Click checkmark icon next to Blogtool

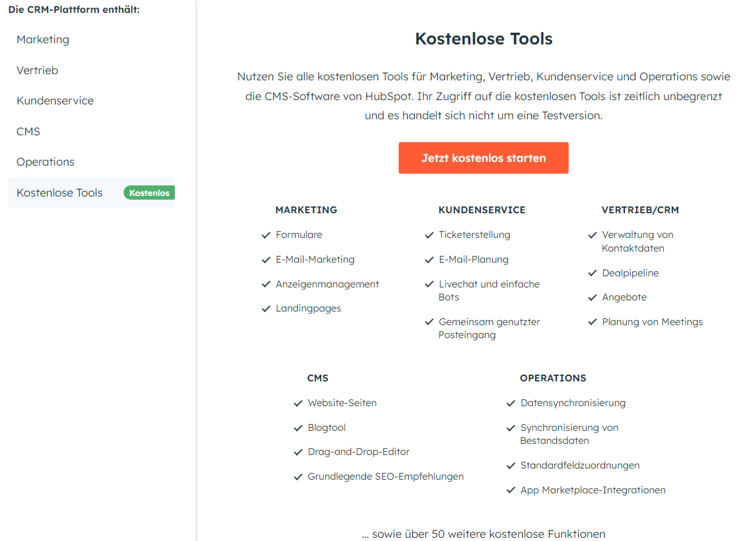299,428
